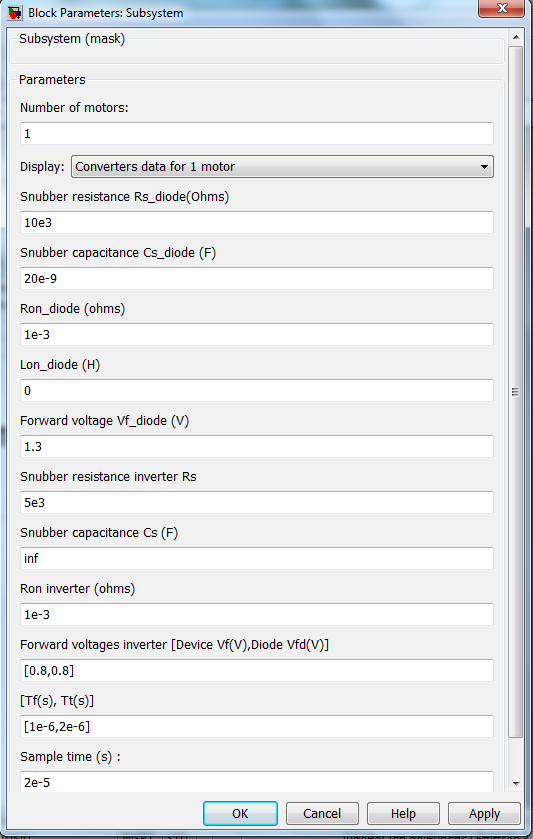The image size is (533, 839).
Task: Open Help for this block
Action: (403, 813)
